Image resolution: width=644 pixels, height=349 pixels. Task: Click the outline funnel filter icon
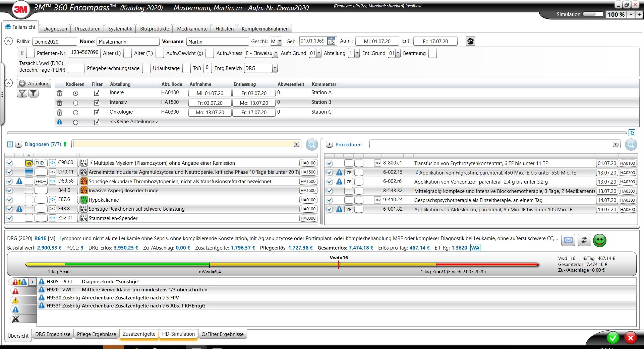(x=22, y=93)
